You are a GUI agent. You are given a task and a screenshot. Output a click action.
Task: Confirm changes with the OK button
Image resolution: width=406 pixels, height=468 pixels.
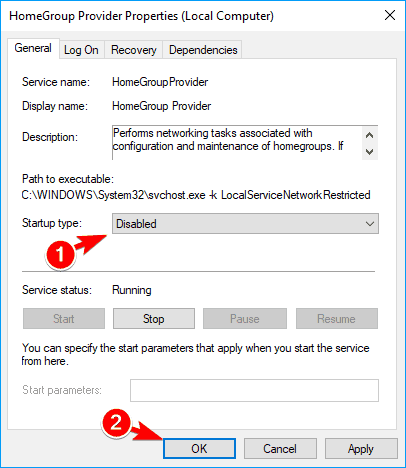199,449
